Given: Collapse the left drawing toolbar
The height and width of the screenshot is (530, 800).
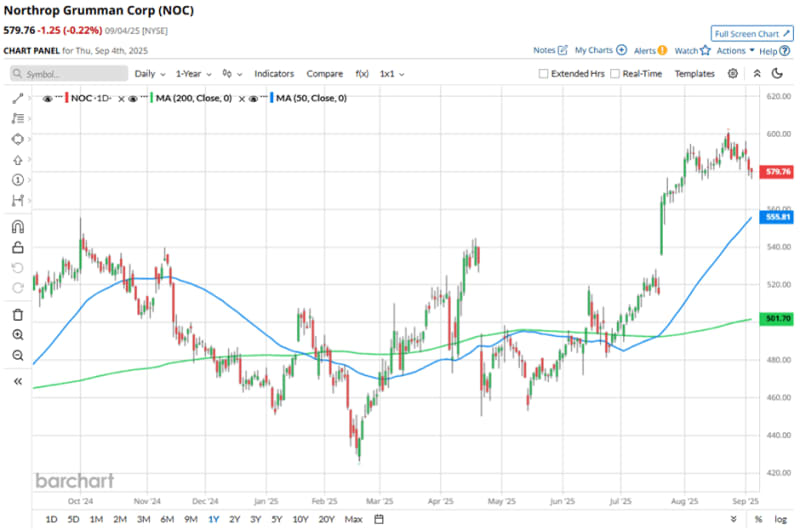Looking at the screenshot, I should [x=17, y=381].
